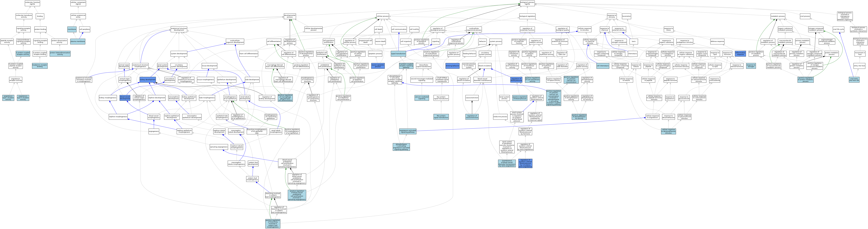Click the 'locomotion' node
This screenshot has height=229, width=868.
coord(626,16)
